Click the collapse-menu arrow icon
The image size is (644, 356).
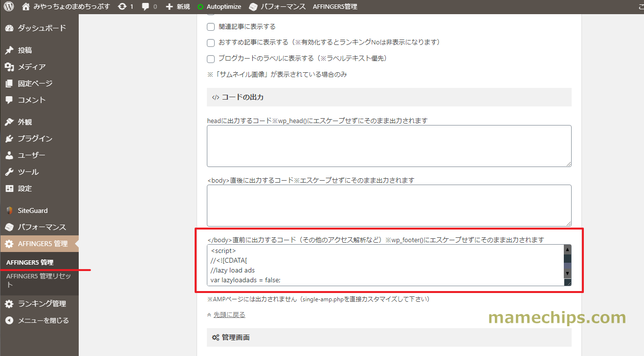9,320
